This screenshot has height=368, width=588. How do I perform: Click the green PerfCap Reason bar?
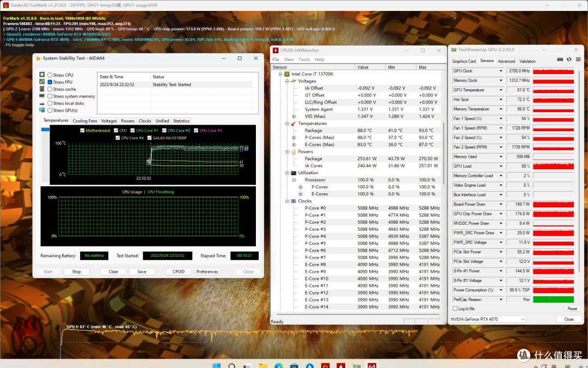(554, 299)
